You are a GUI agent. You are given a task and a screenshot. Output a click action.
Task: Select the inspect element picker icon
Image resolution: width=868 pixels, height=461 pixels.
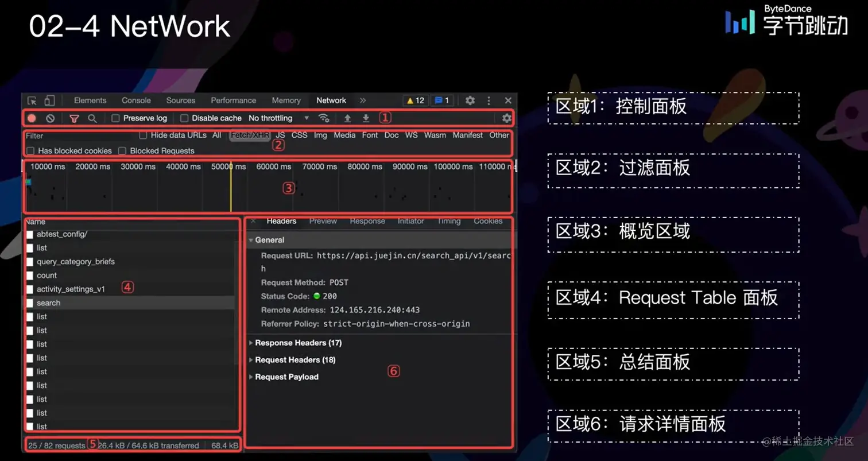point(32,100)
